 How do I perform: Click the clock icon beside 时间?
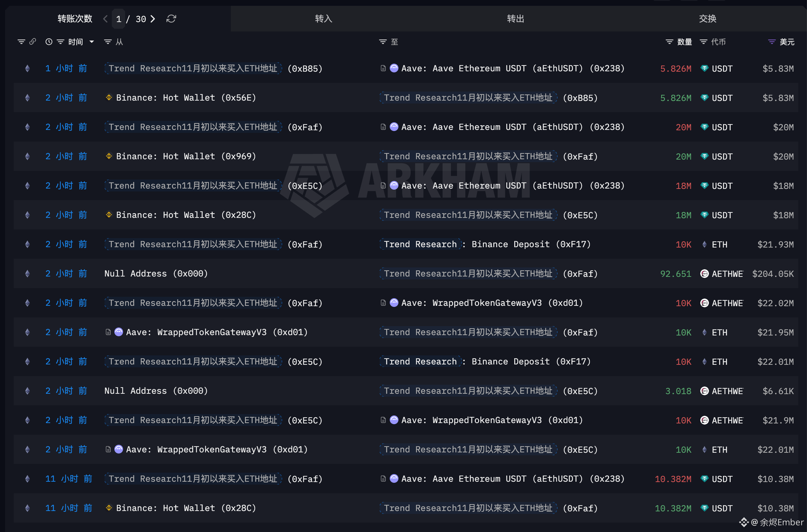49,42
